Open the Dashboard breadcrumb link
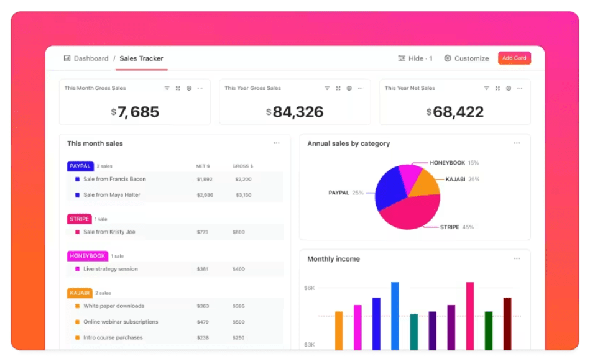Image resolution: width=595 pixels, height=364 pixels. 91,58
